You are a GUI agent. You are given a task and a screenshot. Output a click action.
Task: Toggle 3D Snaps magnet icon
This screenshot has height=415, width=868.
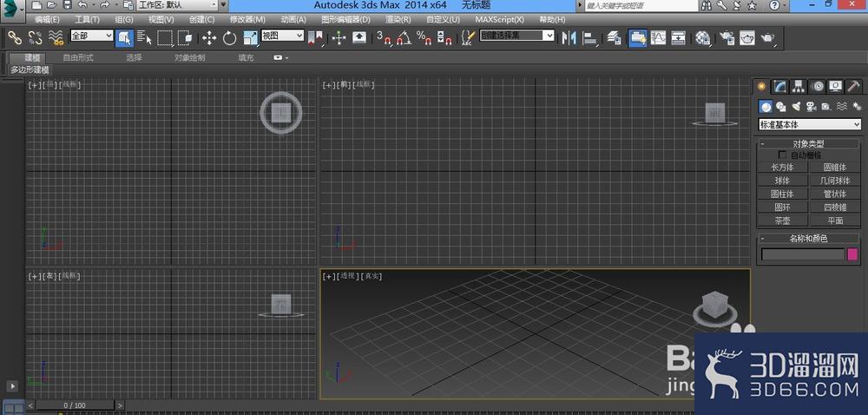coord(384,37)
